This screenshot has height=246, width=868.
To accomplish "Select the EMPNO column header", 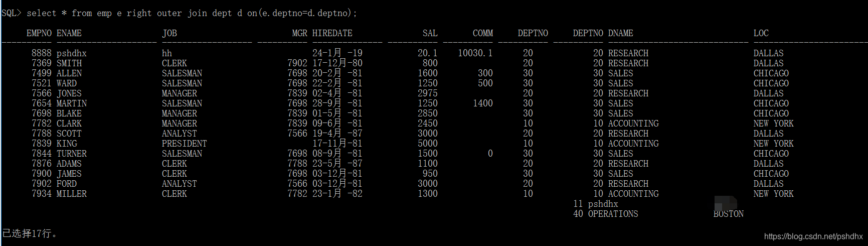I will pos(39,33).
